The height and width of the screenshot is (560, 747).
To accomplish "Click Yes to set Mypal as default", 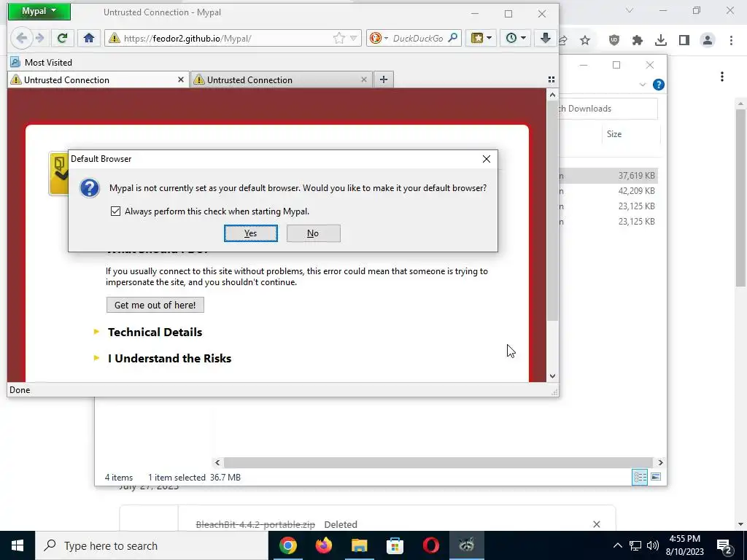I will [x=251, y=233].
